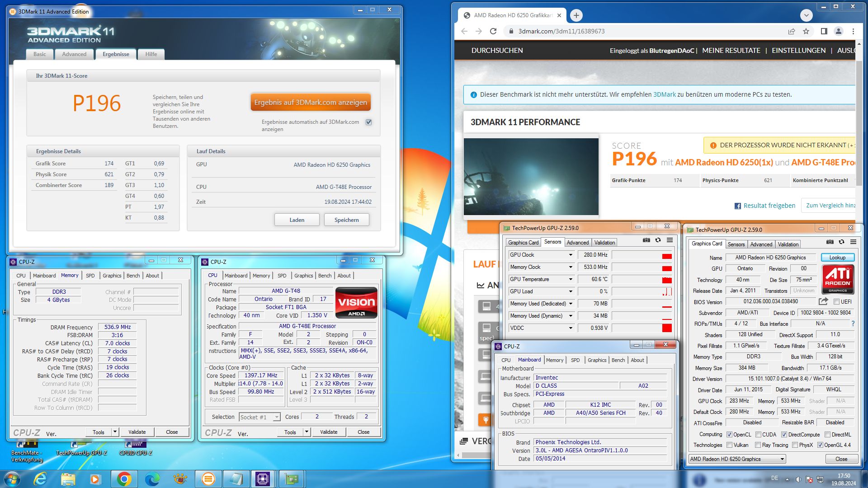Click the Chrome address bar URL

click(561, 31)
